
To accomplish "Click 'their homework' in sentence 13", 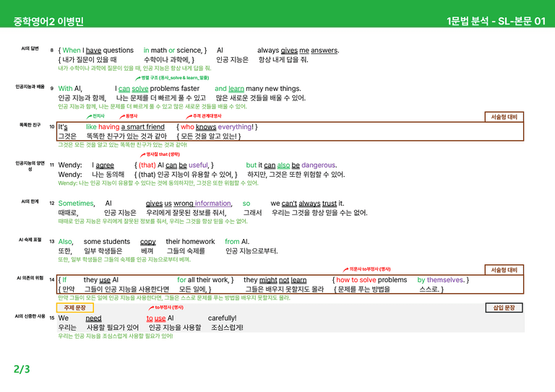I will (191, 241).
